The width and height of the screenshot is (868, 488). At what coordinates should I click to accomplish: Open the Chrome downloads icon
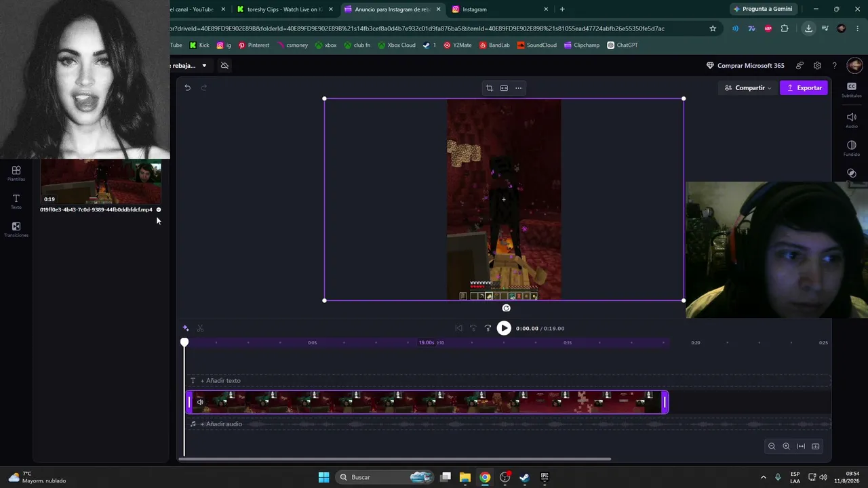tap(808, 28)
